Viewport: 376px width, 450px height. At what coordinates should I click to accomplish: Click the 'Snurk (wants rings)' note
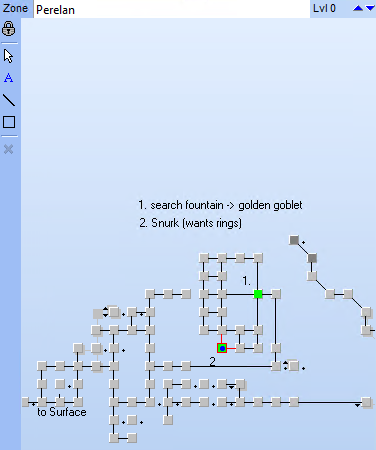190,223
